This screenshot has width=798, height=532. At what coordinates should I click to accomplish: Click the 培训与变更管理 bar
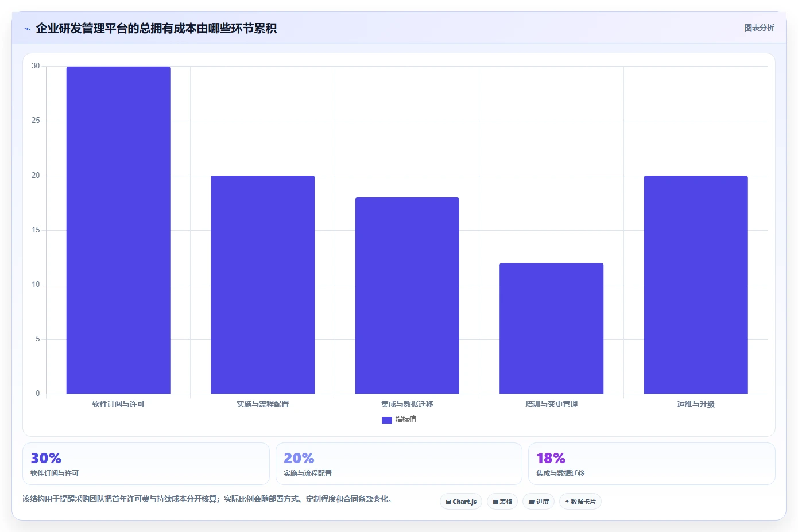551,328
